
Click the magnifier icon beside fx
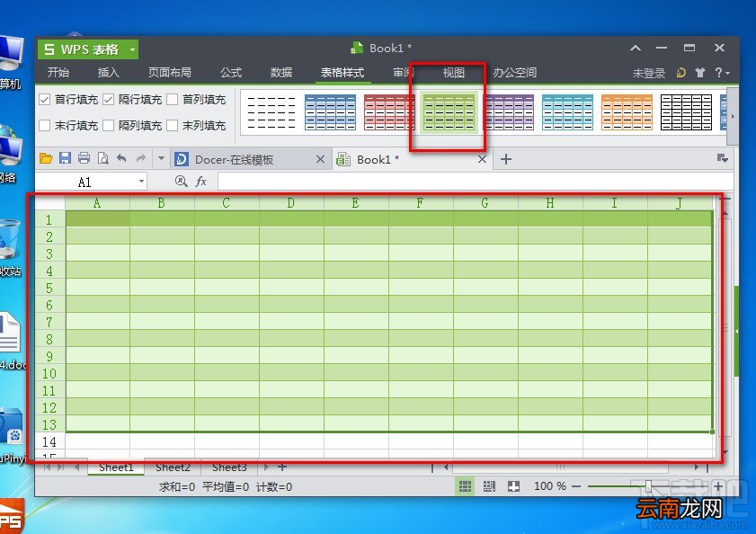[182, 181]
